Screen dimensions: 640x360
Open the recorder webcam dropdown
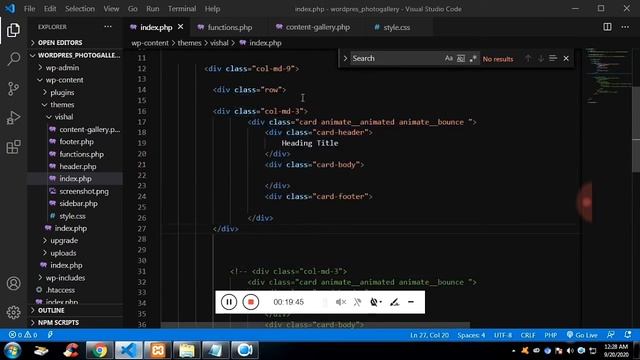point(376,302)
